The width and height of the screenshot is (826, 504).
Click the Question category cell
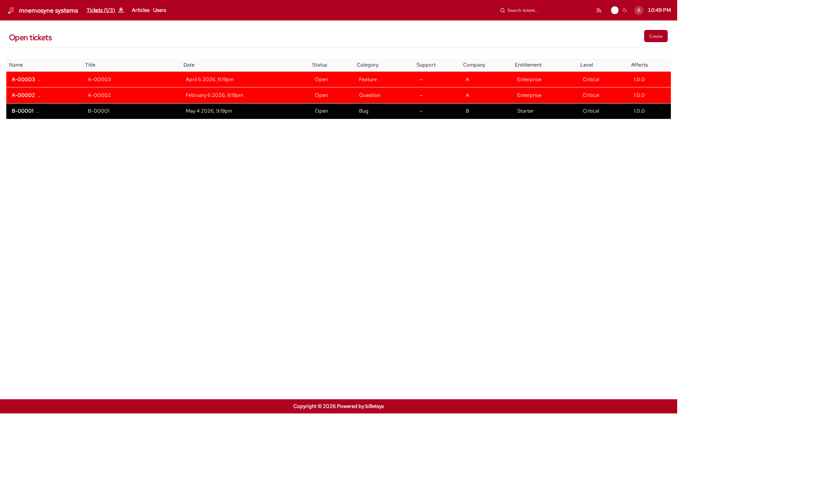(x=370, y=95)
